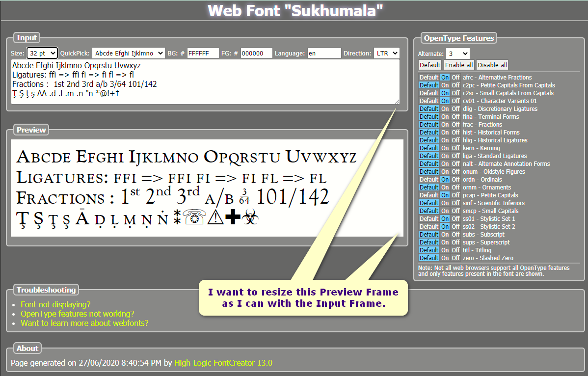The height and width of the screenshot is (376, 588).
Task: Turn On nalt Alternate Annotation Forms
Action: click(x=445, y=164)
